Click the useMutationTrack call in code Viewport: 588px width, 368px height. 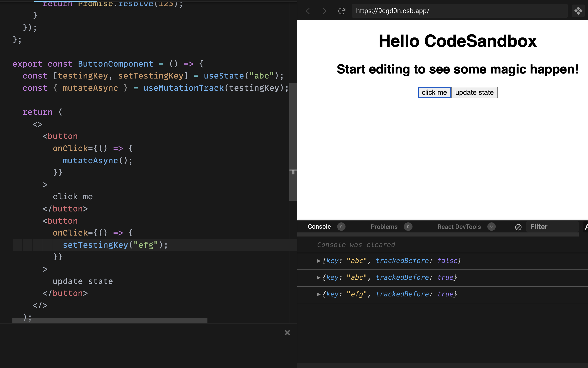tap(183, 88)
